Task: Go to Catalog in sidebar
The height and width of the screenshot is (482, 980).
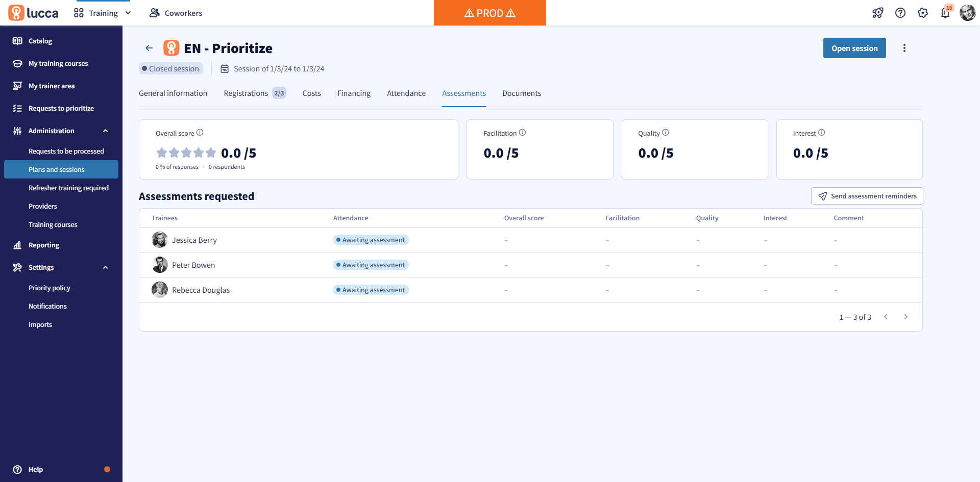Action: click(x=61, y=41)
